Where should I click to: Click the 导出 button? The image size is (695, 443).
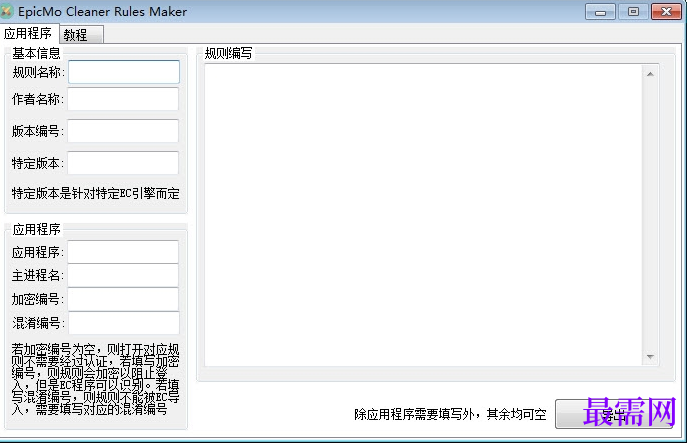pos(614,414)
